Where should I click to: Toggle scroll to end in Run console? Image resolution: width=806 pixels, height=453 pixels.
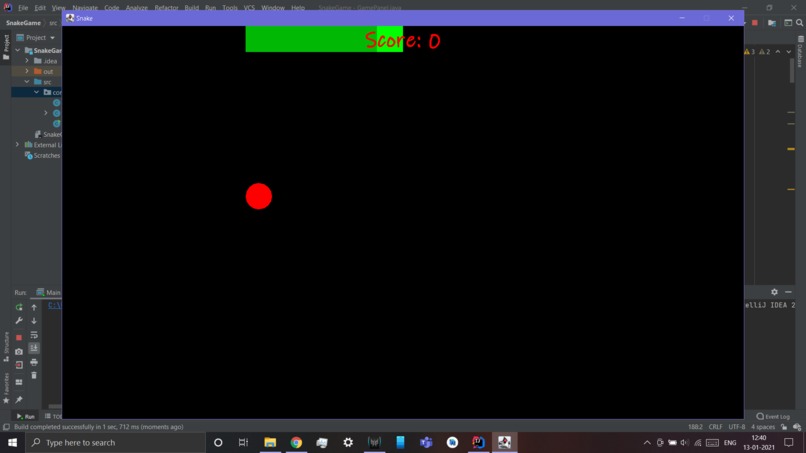coord(34,349)
